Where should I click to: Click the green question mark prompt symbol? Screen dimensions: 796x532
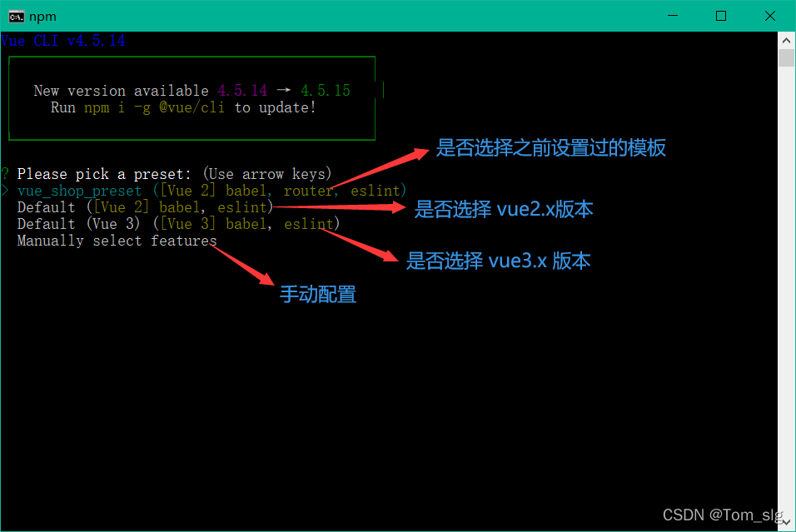point(5,174)
